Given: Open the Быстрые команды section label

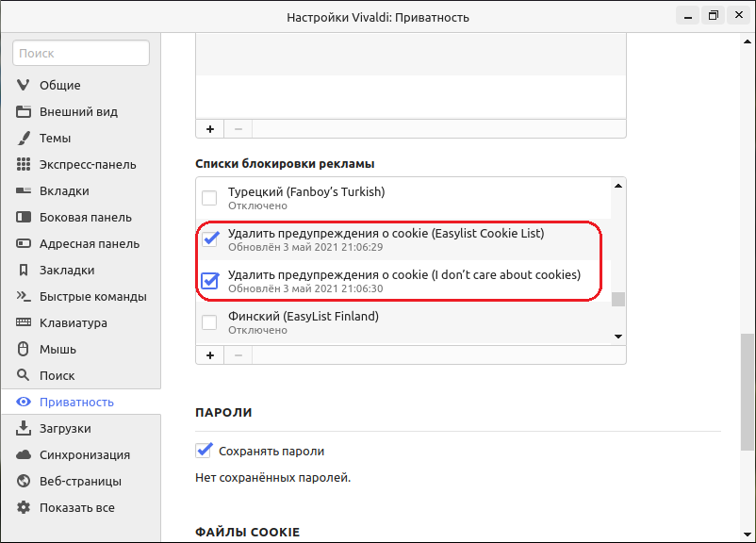Looking at the screenshot, I should [93, 297].
